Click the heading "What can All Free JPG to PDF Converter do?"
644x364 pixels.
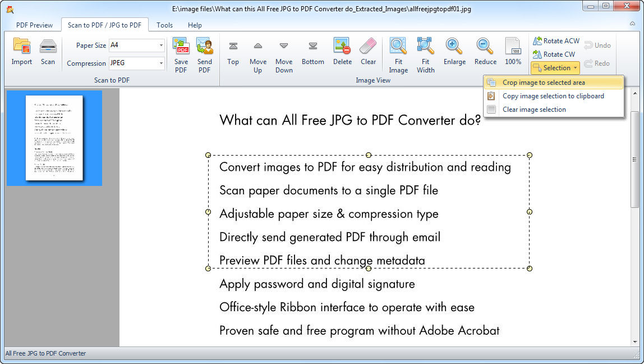(x=350, y=120)
